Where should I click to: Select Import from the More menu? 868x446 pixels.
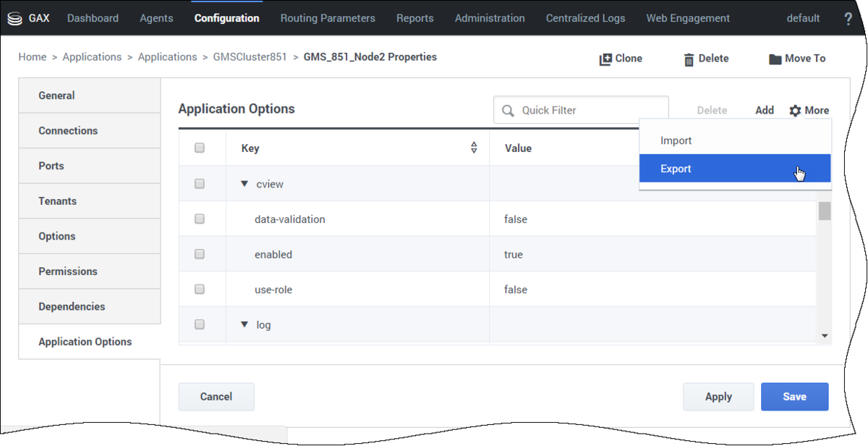[735, 140]
